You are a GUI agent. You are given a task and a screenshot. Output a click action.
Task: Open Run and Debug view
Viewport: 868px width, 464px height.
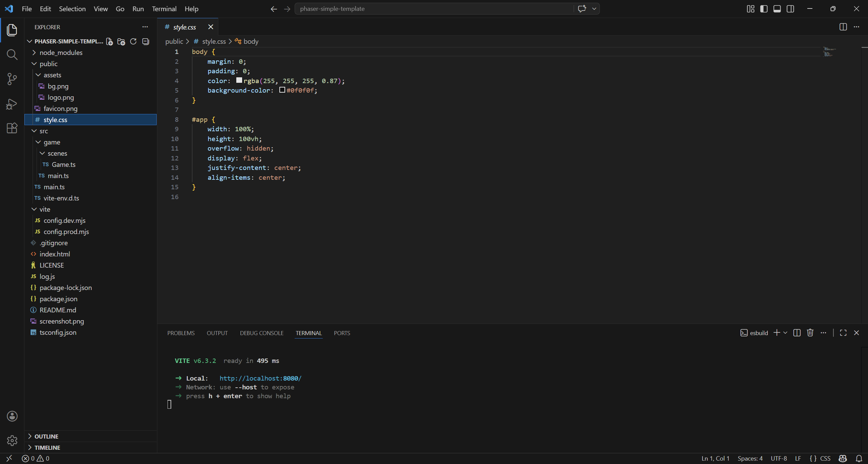click(12, 104)
